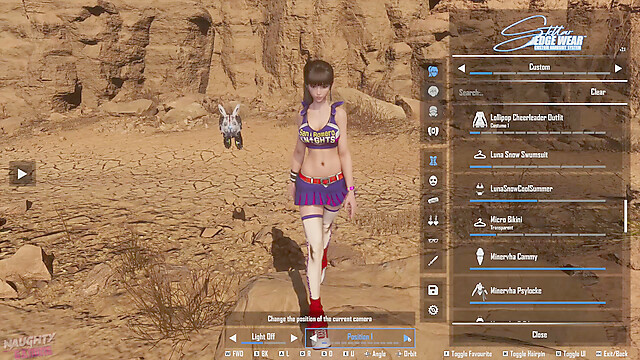The image size is (640, 360).
Task: Select the blue bodysuit outfit category icon
Action: (433, 161)
